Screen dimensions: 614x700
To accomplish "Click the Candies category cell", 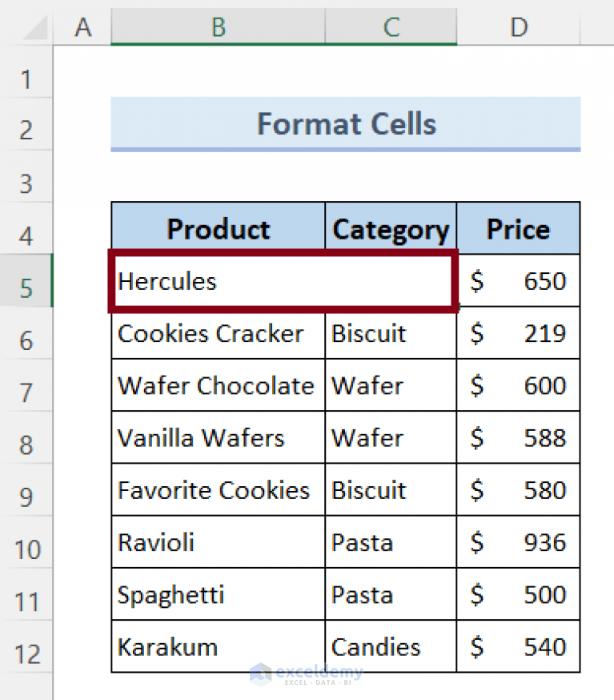I will (x=375, y=647).
